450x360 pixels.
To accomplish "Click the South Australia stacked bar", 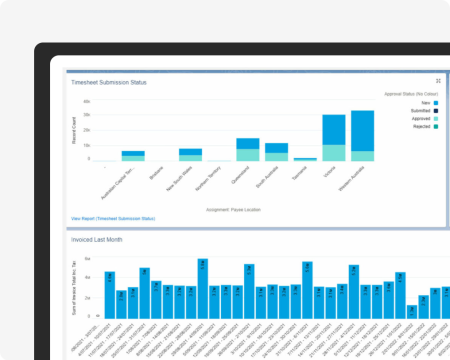I will pos(276,152).
